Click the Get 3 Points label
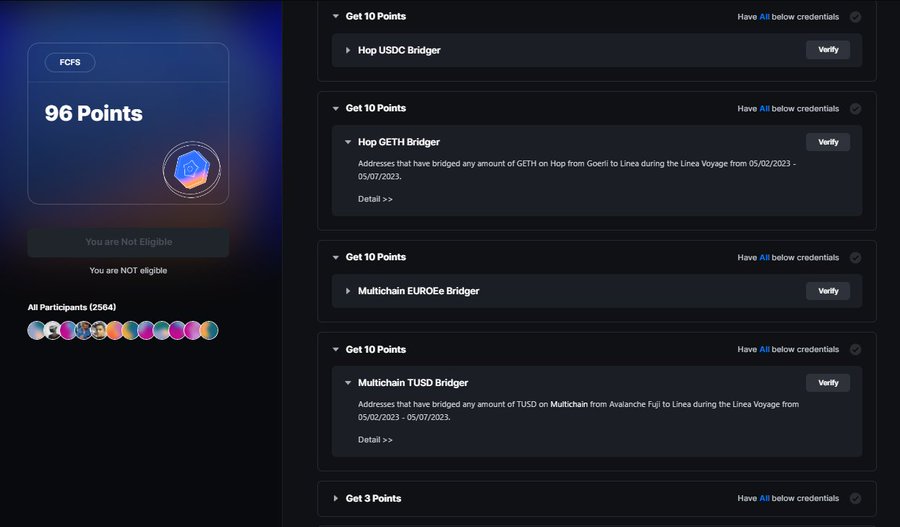This screenshot has width=900, height=527. click(x=373, y=498)
